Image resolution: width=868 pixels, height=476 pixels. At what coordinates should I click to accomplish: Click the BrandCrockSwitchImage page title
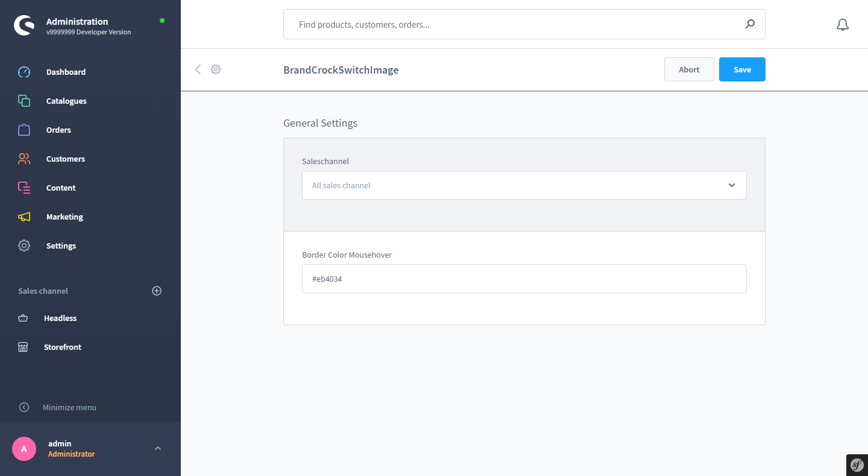(x=341, y=70)
